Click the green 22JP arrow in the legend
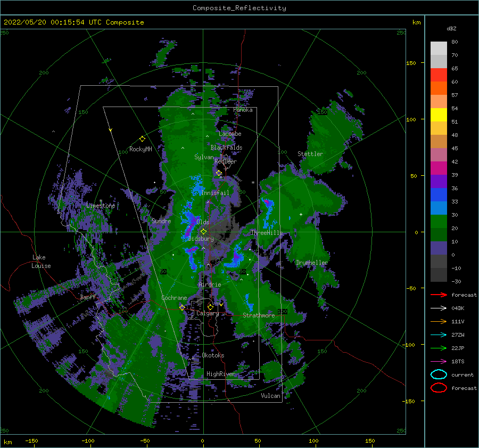The height and width of the screenshot is (448, 479). click(439, 348)
